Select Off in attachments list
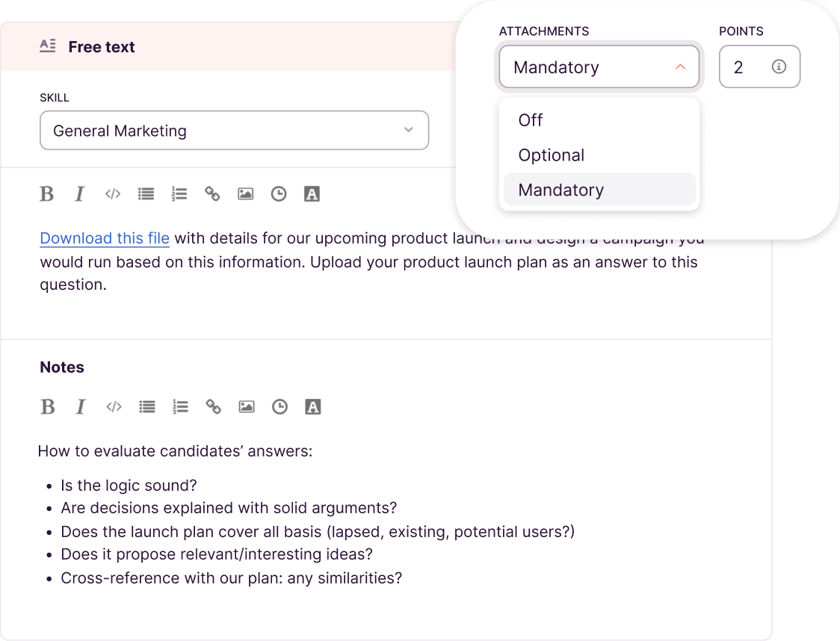 [599, 120]
